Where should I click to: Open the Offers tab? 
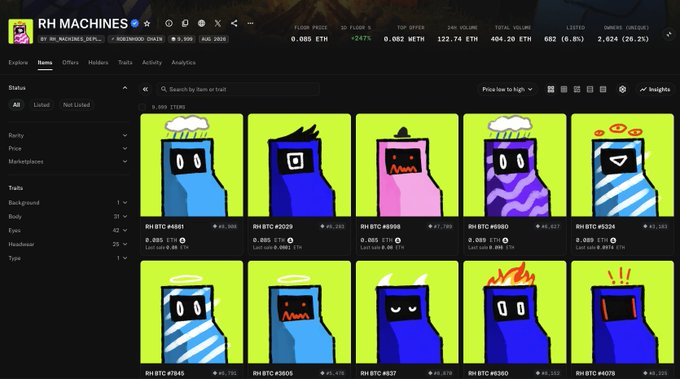70,62
